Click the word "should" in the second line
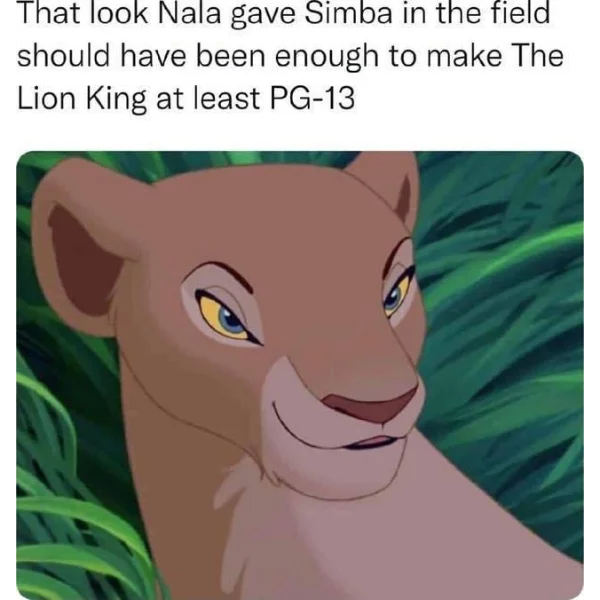 (64, 55)
